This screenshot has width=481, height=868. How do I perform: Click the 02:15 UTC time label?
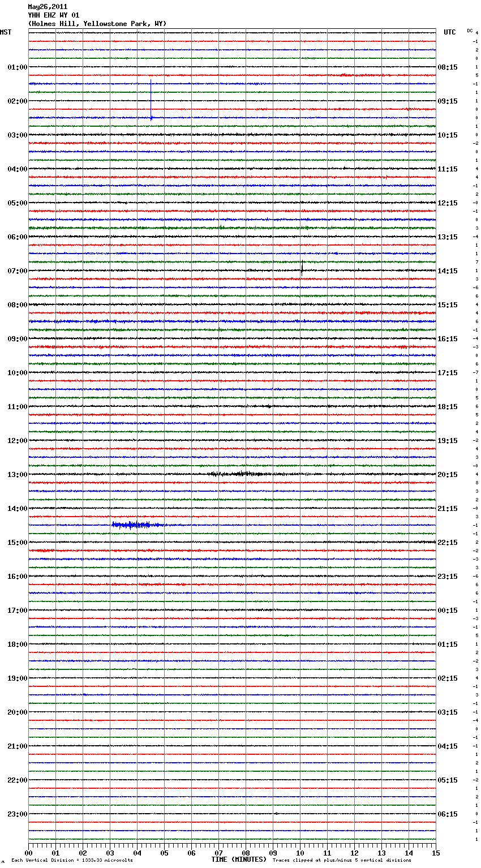coord(448,678)
